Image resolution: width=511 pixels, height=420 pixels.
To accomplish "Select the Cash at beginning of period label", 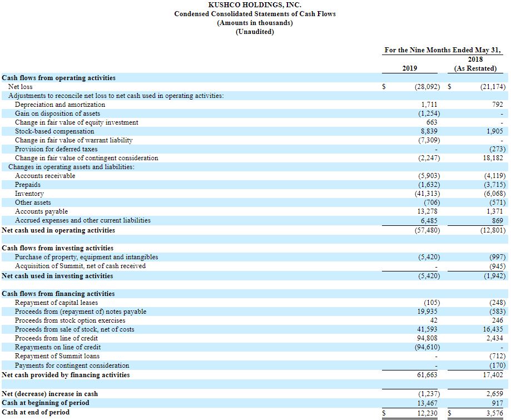I will (46, 403).
